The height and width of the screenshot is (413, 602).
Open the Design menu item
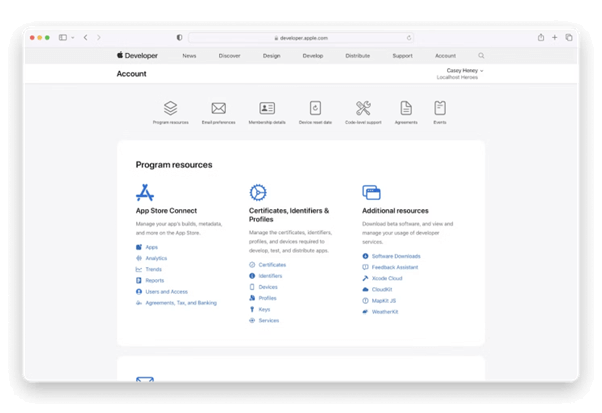pyautogui.click(x=271, y=56)
